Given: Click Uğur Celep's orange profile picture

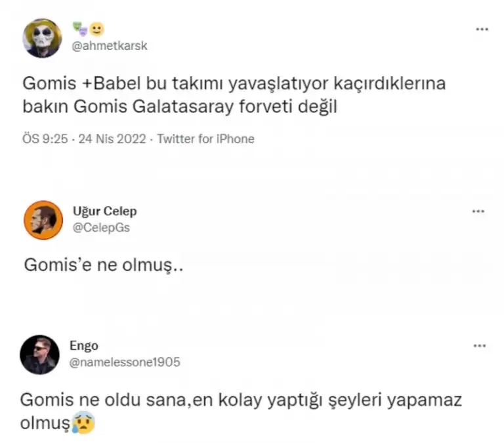Looking at the screenshot, I should (x=43, y=220).
